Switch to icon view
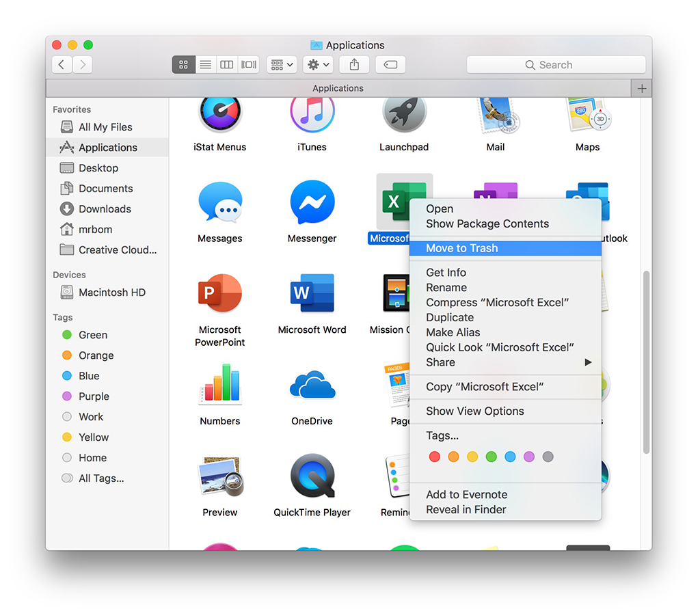The height and width of the screenshot is (611, 700). coord(183,65)
